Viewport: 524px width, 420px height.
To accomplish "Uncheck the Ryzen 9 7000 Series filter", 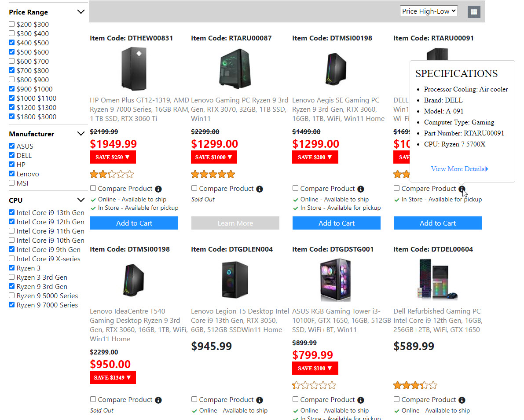I will click(12, 305).
